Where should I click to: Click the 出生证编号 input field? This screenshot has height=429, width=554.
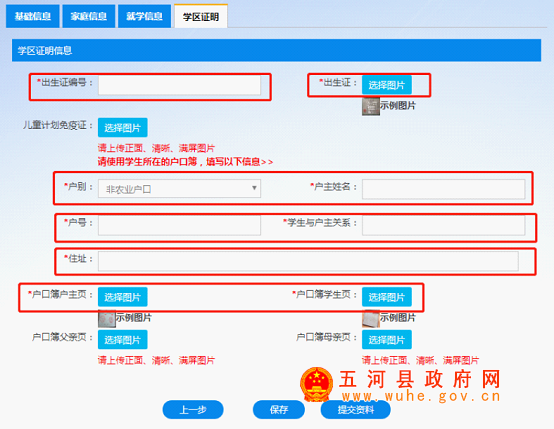point(179,85)
